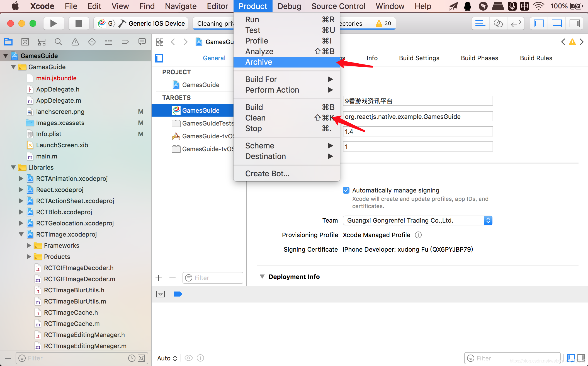Jump to the previous issue arrow
This screenshot has width=588, height=366.
coord(563,42)
